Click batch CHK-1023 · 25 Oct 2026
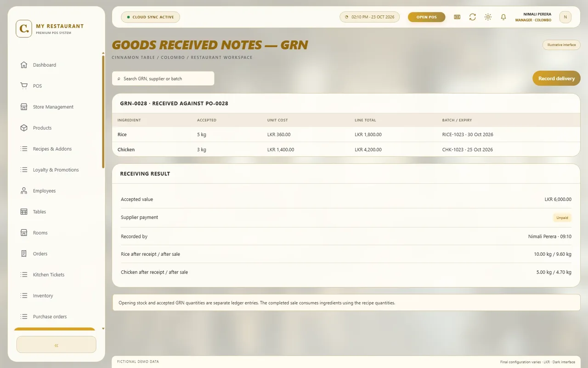The height and width of the screenshot is (368, 588). pos(468,149)
